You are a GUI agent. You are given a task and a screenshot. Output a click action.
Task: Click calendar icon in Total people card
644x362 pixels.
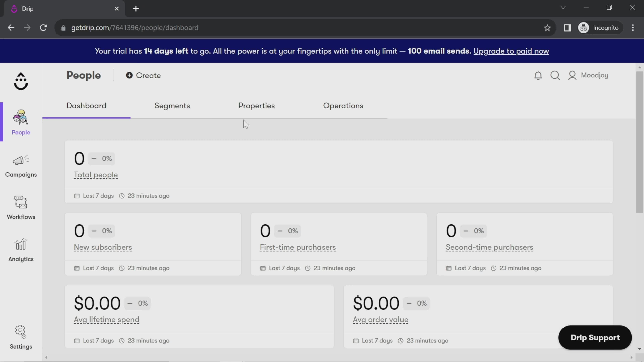tap(77, 196)
